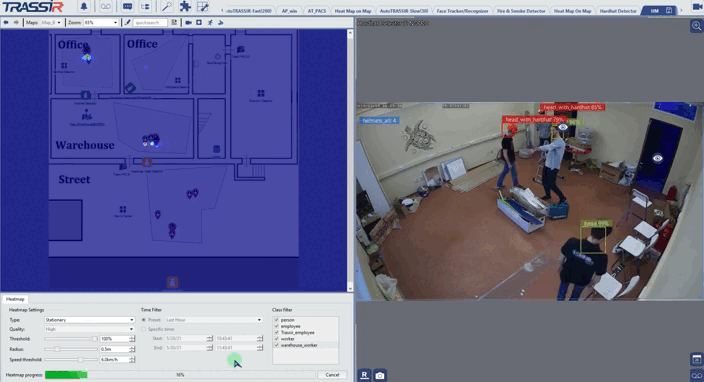Uncheck the worker class filter

tap(277, 338)
